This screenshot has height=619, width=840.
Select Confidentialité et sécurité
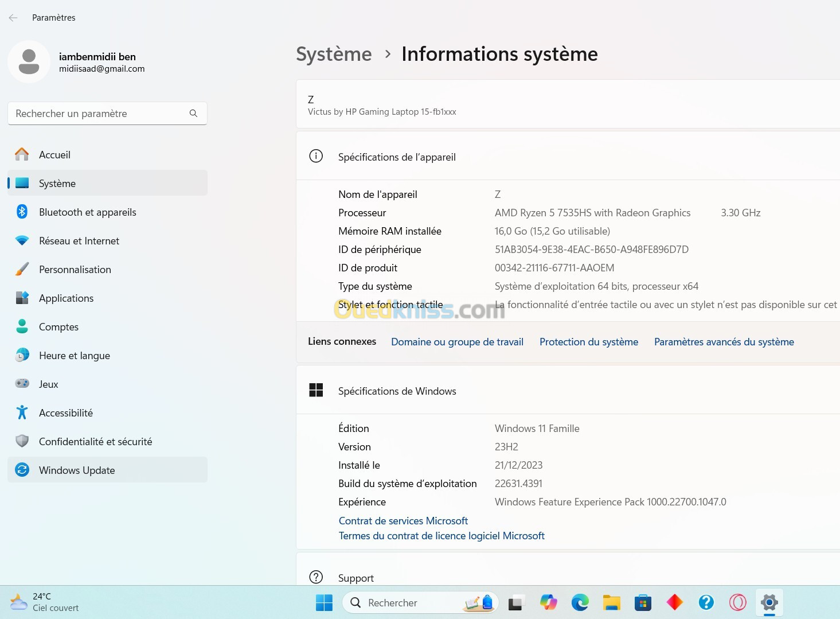pos(107,441)
